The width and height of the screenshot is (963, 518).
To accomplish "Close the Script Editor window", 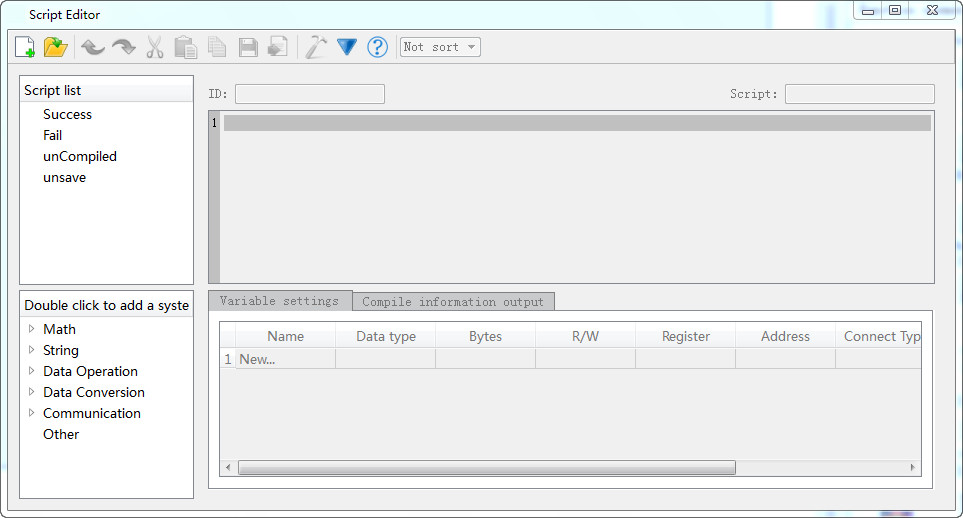I will coord(932,10).
